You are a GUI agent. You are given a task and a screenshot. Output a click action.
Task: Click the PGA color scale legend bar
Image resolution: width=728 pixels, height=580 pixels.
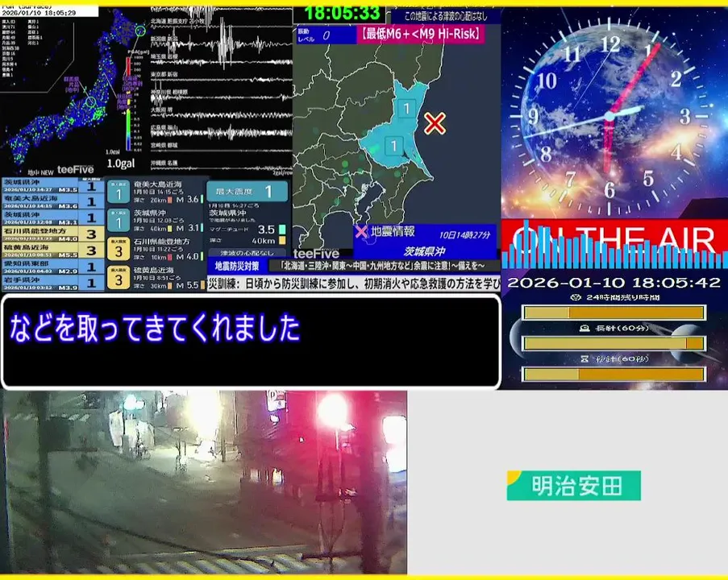pos(128,105)
